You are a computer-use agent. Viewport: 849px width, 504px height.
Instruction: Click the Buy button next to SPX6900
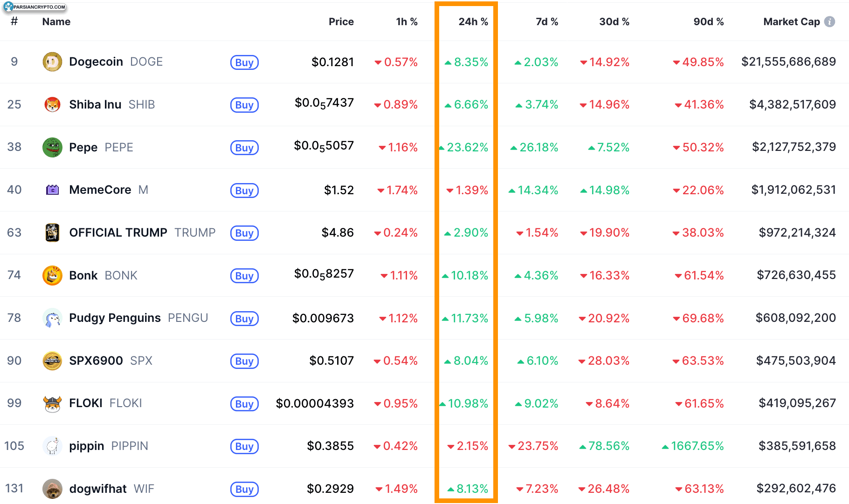tap(244, 361)
